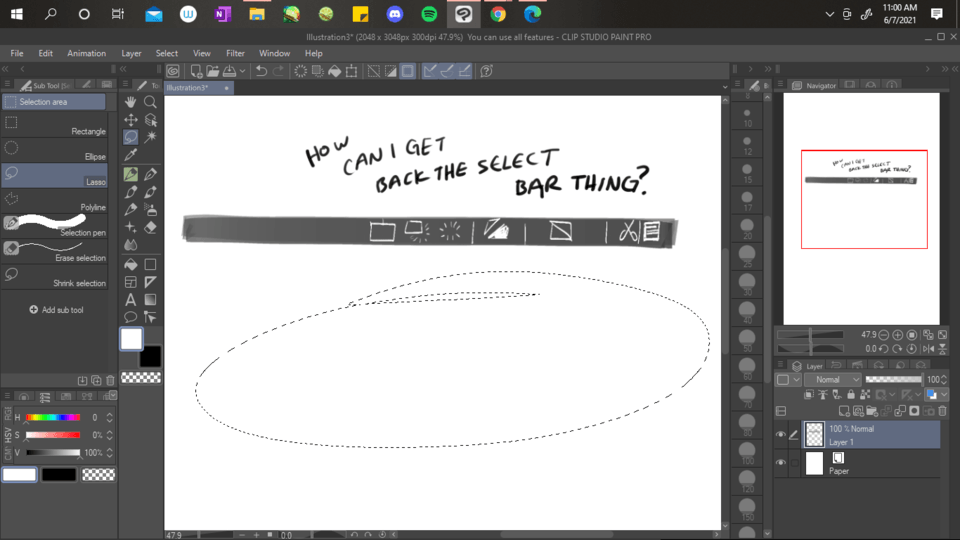
Task: Expand the layer color dropdown
Action: coord(945,395)
